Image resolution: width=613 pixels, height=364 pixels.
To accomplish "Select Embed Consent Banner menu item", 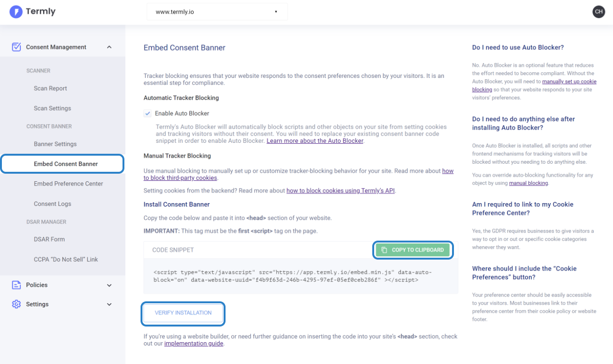I will [x=62, y=164].
